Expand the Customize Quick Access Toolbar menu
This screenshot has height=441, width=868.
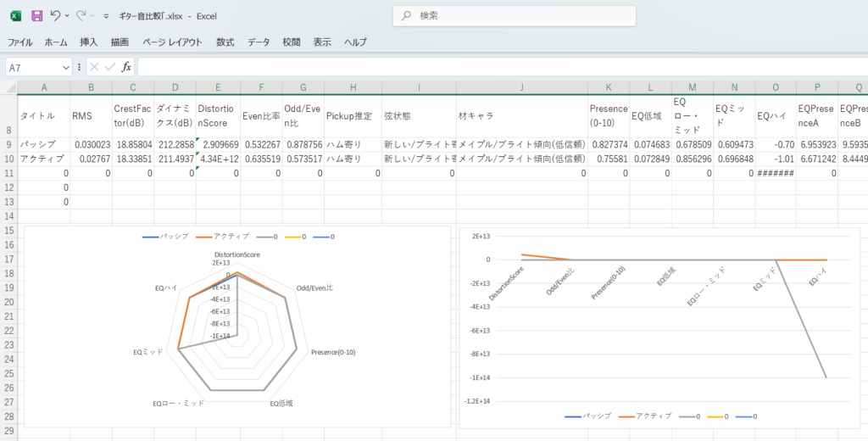[x=104, y=16]
